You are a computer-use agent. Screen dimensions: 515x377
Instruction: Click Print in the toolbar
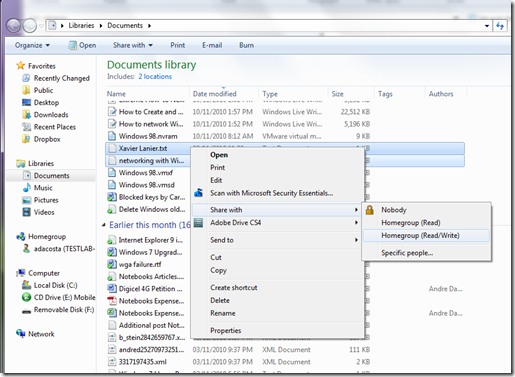(x=178, y=45)
